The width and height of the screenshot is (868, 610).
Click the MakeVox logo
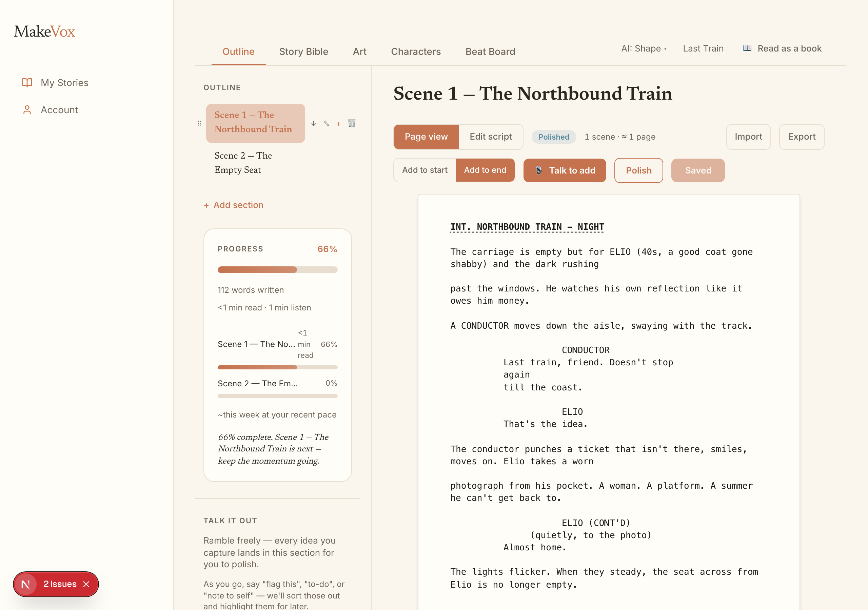click(45, 32)
